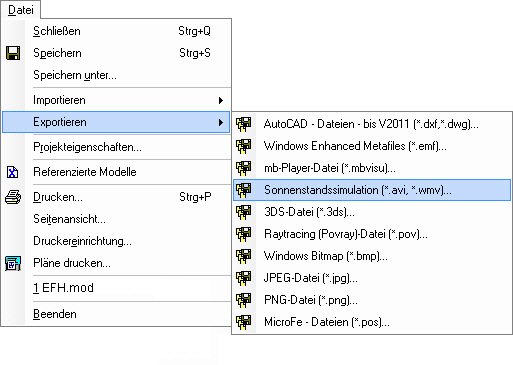Expand the Importieren submenu arrow

tap(221, 100)
